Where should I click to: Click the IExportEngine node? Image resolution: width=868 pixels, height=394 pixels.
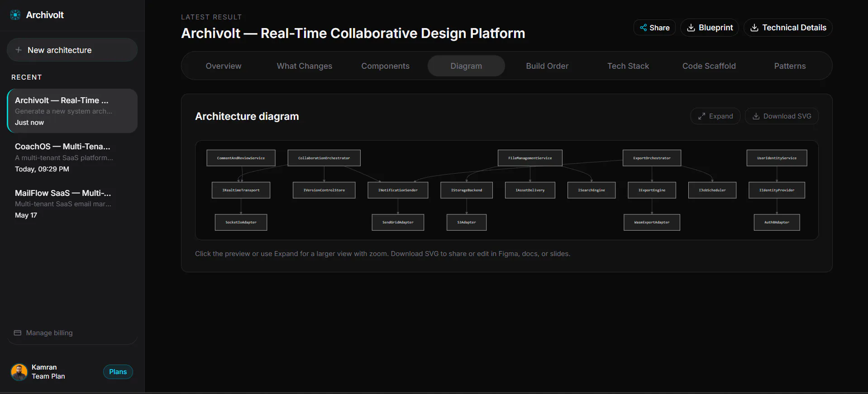click(x=652, y=190)
